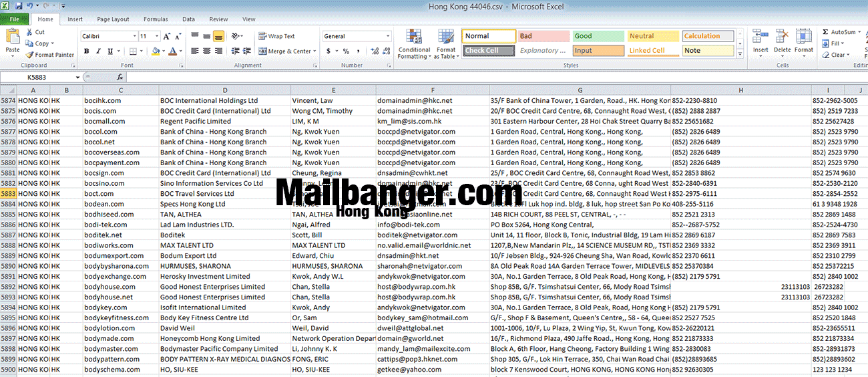Image resolution: width=868 pixels, height=377 pixels.
Task: Click the Cut scissors icon
Action: (x=30, y=32)
